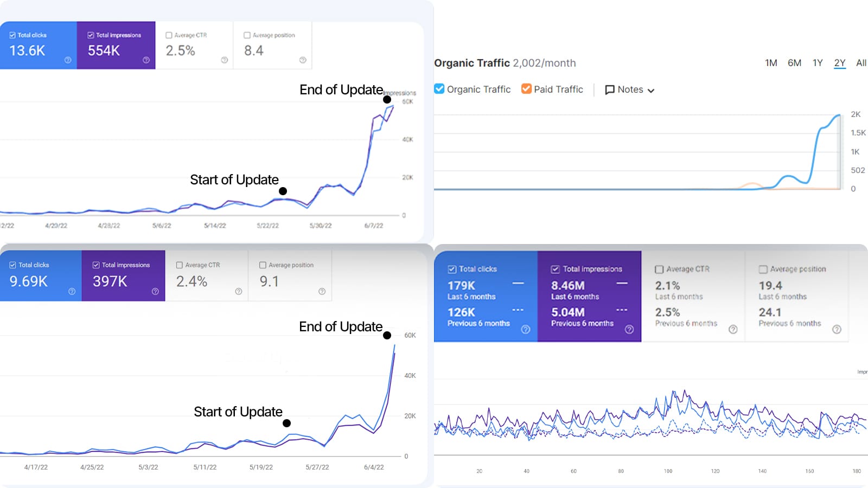Click help icon in top Total clicks card
The height and width of the screenshot is (488, 868).
tap(68, 60)
